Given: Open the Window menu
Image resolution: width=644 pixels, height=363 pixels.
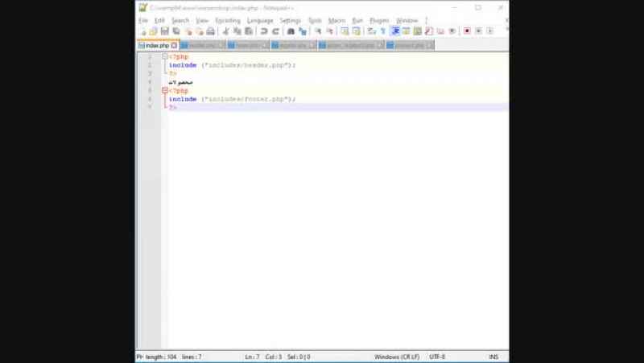Looking at the screenshot, I should coord(407,21).
